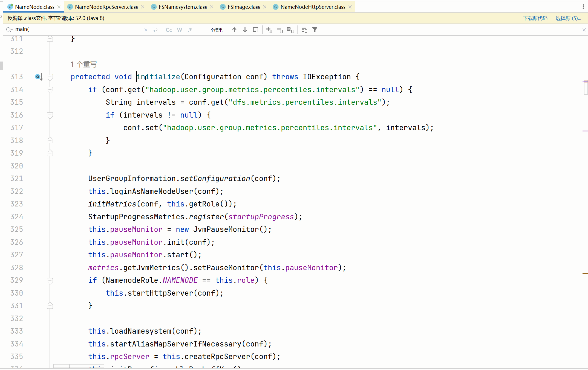Add selection for next occurrence icon
Viewport: 588px width, 370px height.
[269, 30]
